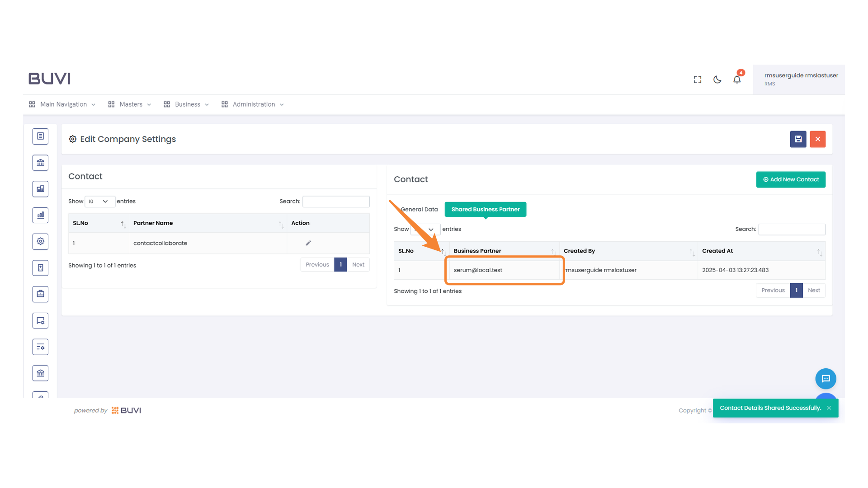Expand the Main Navigation menu
The height and width of the screenshot is (488, 868).
(62, 104)
